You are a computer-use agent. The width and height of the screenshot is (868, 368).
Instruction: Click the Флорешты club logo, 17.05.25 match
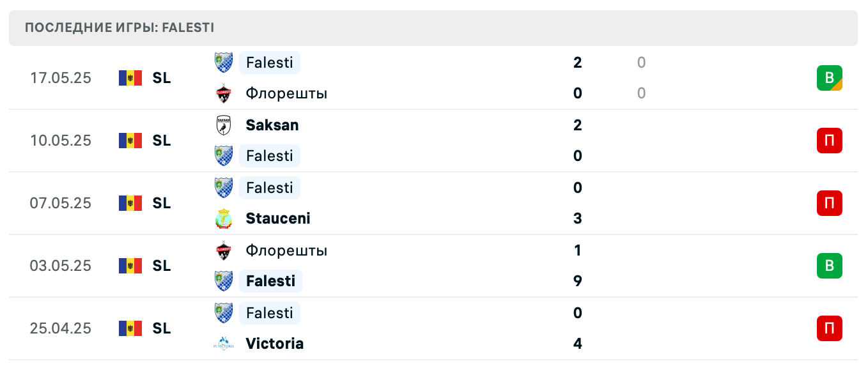224,93
